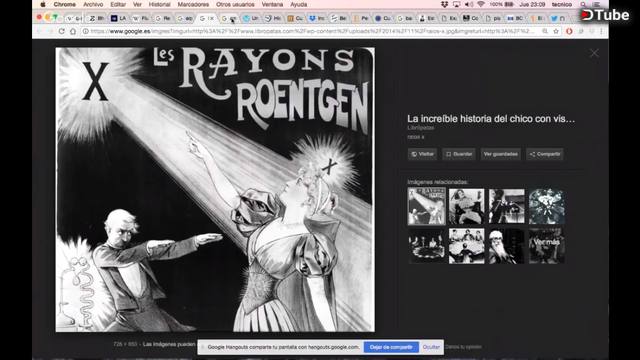This screenshot has width=640, height=360.
Task: Switch to the 'BC' tab
Action: (515, 18)
